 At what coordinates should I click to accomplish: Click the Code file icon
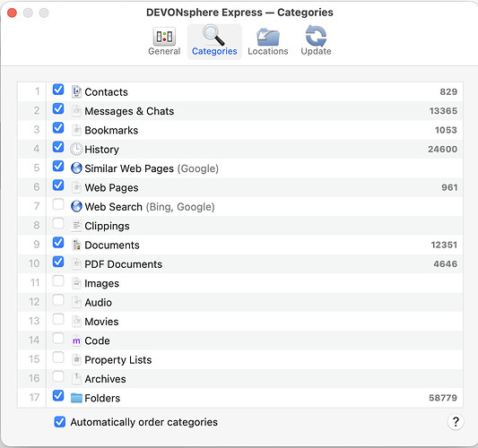point(76,340)
